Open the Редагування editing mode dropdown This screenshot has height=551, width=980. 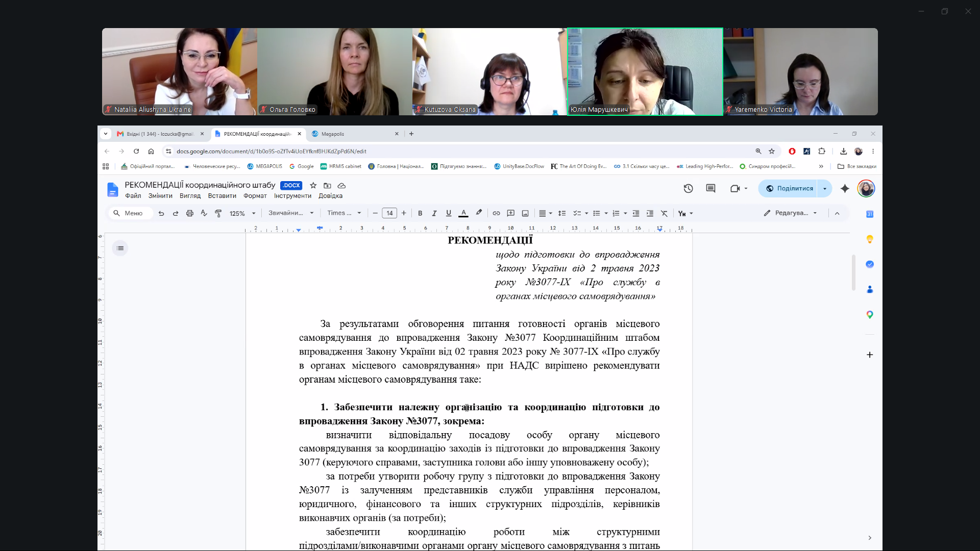click(791, 213)
